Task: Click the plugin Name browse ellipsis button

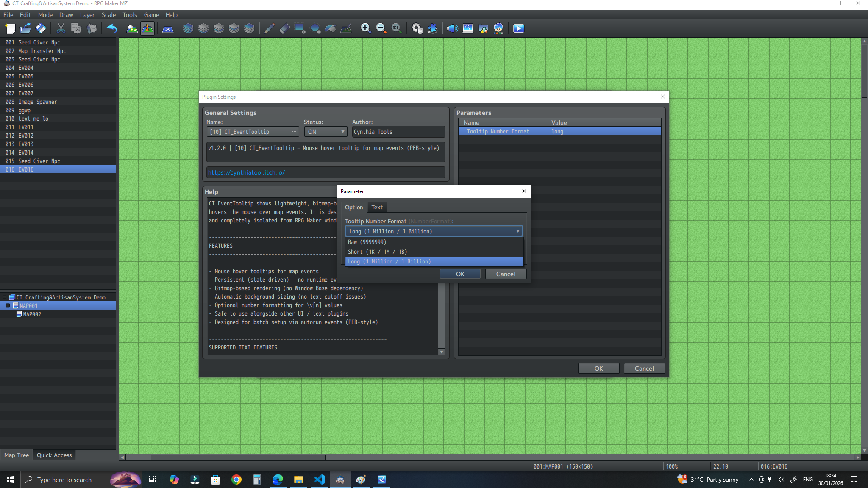Action: click(294, 132)
